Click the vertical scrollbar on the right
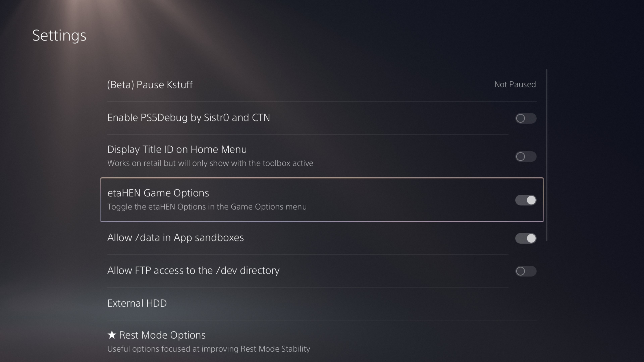This screenshot has height=362, width=644. click(x=547, y=155)
